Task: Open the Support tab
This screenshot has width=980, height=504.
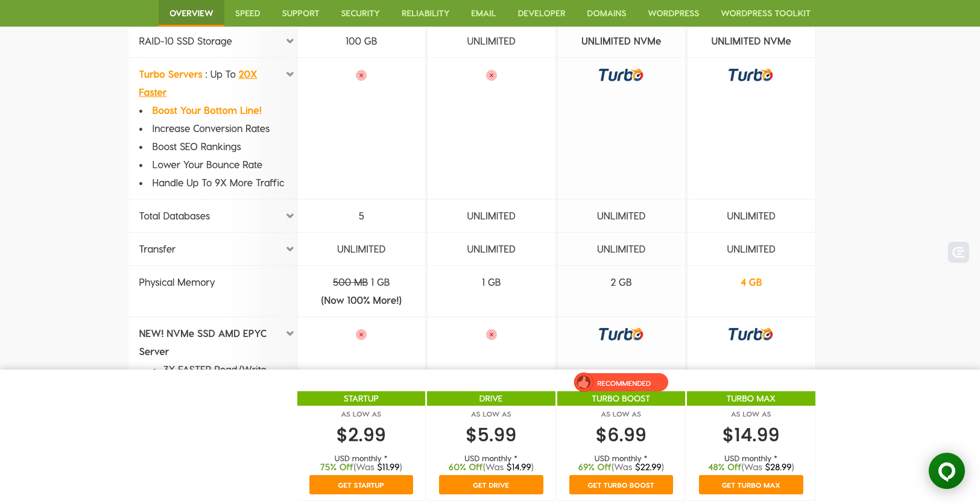Action: pyautogui.click(x=300, y=13)
